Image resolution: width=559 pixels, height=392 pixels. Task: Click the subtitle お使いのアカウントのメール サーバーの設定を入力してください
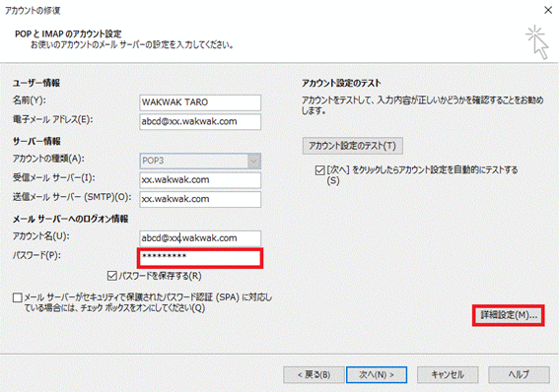point(132,45)
